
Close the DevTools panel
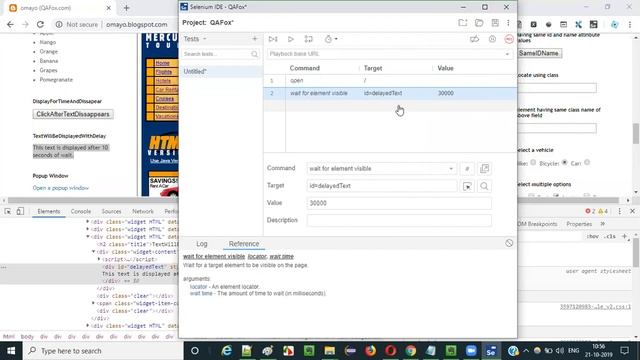click(x=632, y=211)
